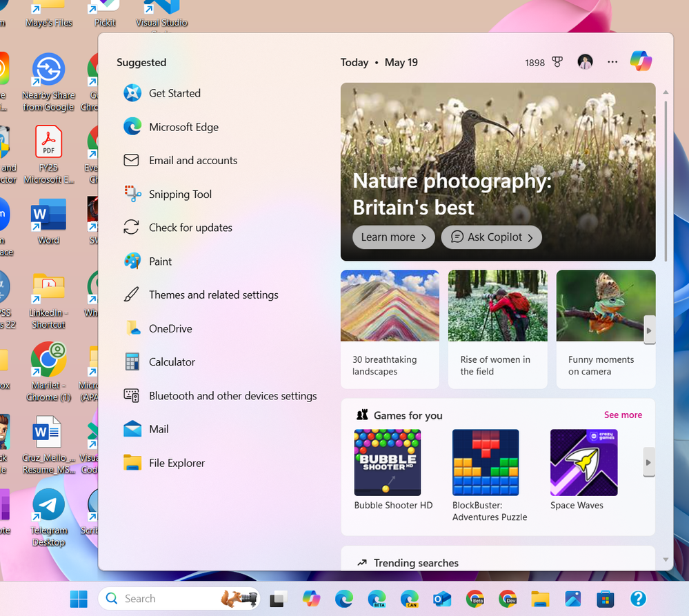Open Microsoft Store on taskbar
Viewport: 689px width, 616px height.
pyautogui.click(x=605, y=599)
